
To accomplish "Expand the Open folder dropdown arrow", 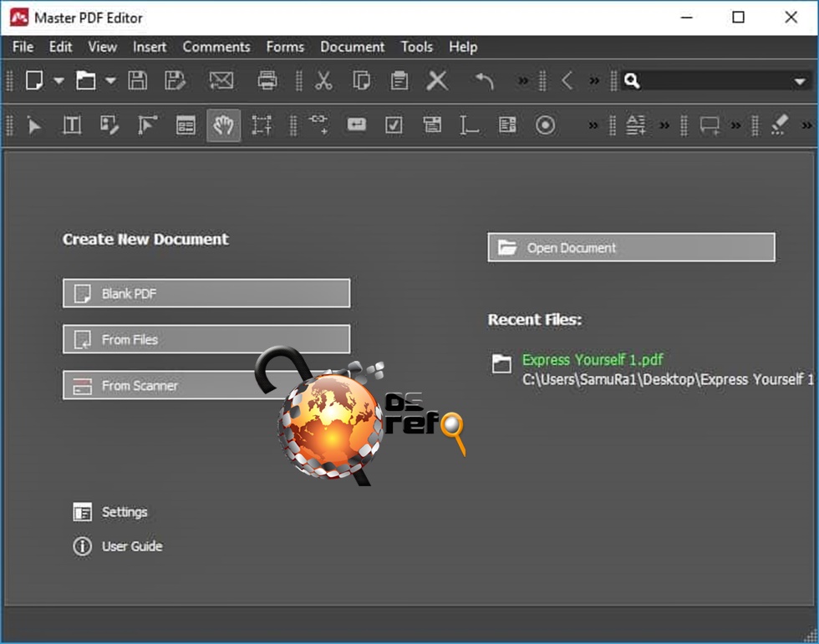I will point(110,81).
